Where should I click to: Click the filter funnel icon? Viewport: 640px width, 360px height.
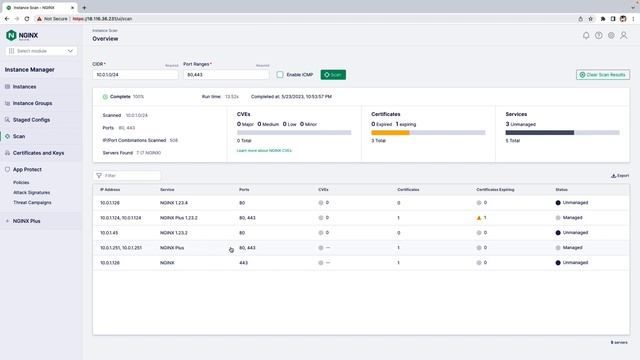click(x=99, y=176)
